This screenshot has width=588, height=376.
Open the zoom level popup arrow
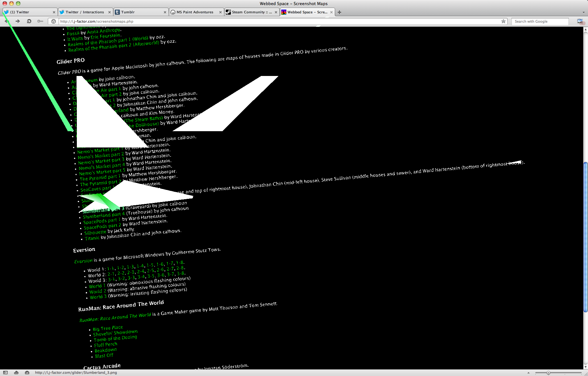[528, 372]
